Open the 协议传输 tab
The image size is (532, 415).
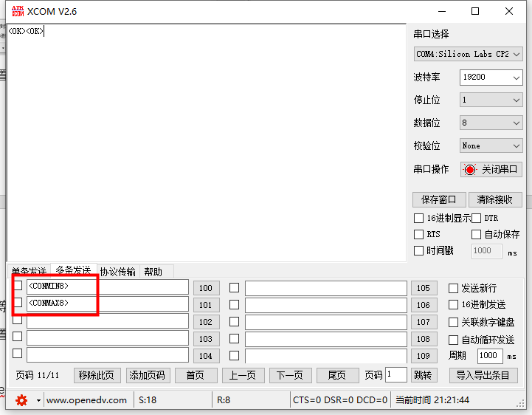pyautogui.click(x=118, y=271)
